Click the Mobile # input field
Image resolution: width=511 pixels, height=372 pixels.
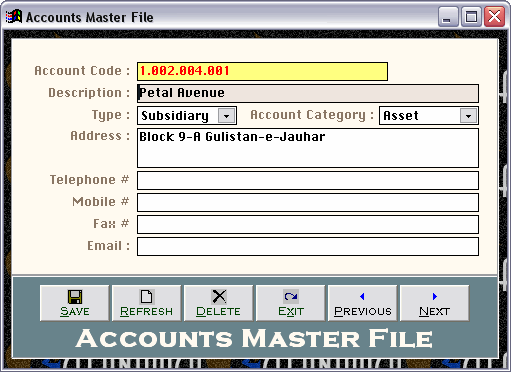coord(308,202)
